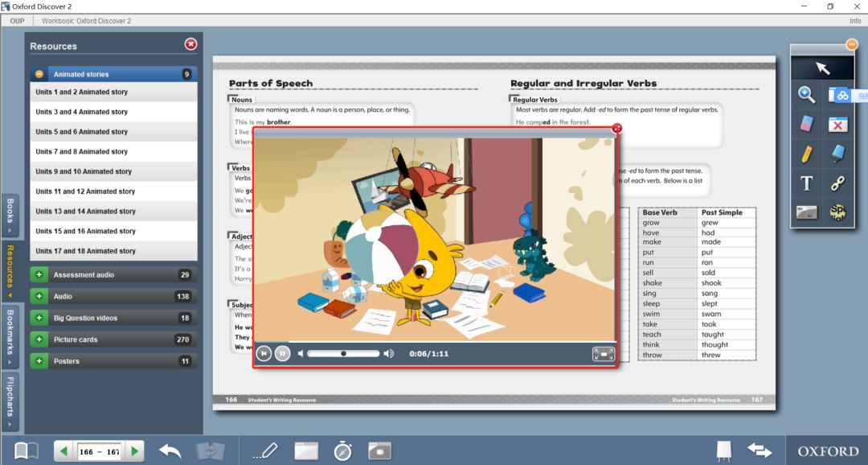Play Units 1 and 2 Animated story
This screenshot has height=465, width=868.
point(113,92)
